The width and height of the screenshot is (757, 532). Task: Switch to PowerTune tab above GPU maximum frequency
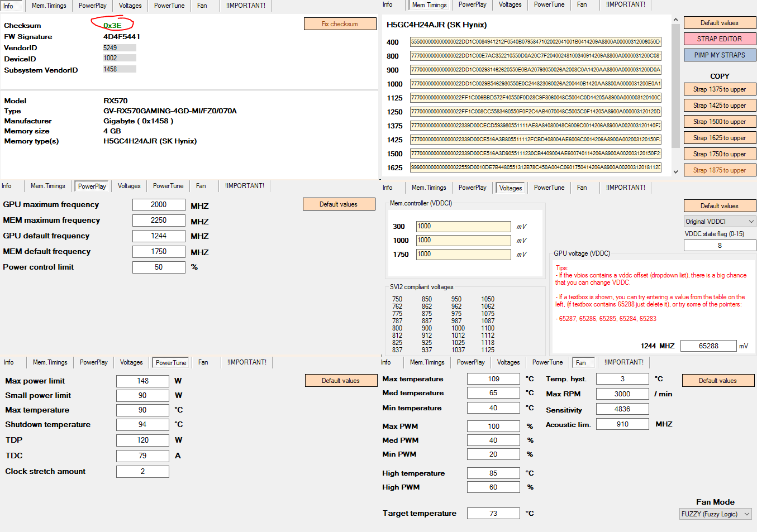coord(168,186)
